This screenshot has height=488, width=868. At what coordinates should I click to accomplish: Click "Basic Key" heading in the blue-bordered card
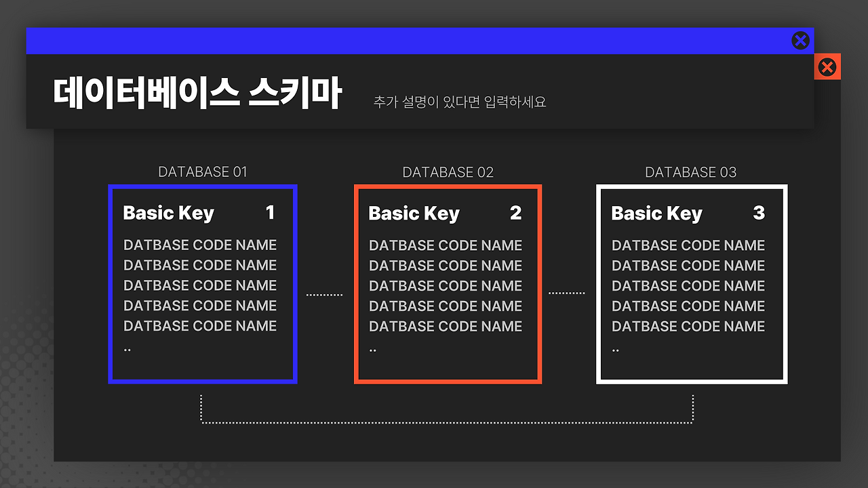coord(169,213)
